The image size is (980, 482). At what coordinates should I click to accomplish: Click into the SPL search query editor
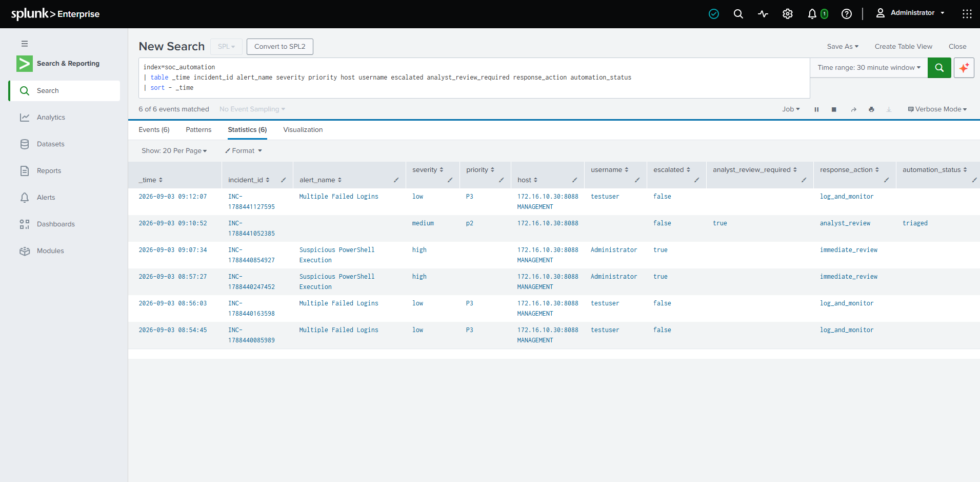[474, 78]
